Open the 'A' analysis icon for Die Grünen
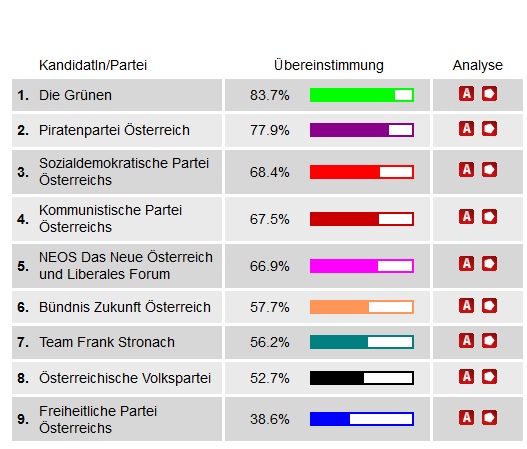Image resolution: width=527 pixels, height=449 pixels. pos(466,94)
